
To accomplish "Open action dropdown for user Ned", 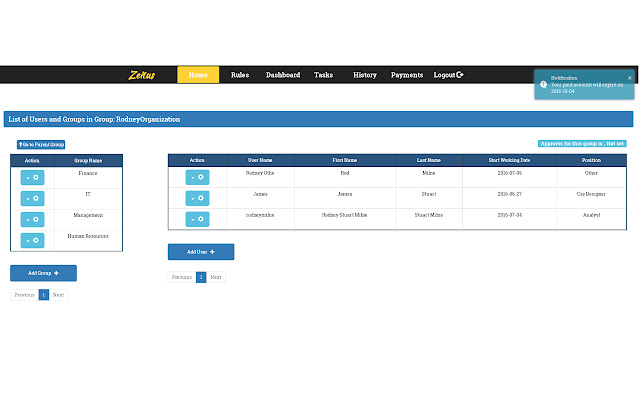I will [197, 177].
